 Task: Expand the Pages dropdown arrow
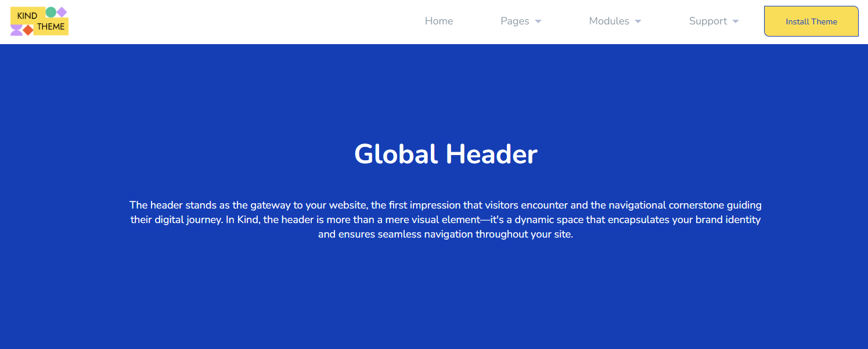(538, 21)
